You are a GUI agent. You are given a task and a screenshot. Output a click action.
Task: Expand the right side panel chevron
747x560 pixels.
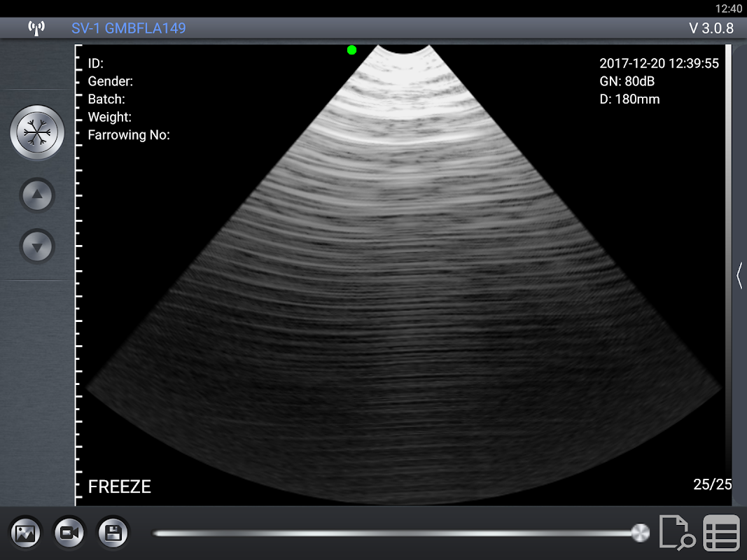click(739, 275)
